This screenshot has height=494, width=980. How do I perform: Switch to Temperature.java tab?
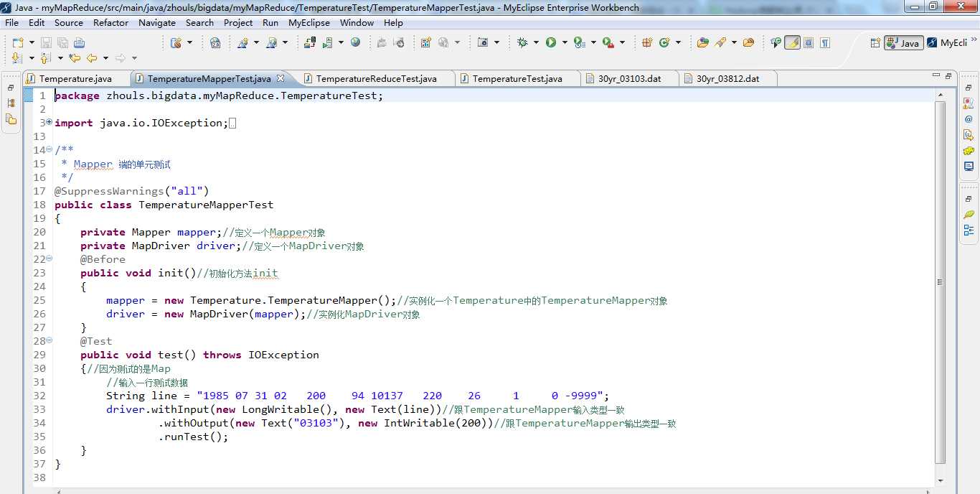coord(75,78)
